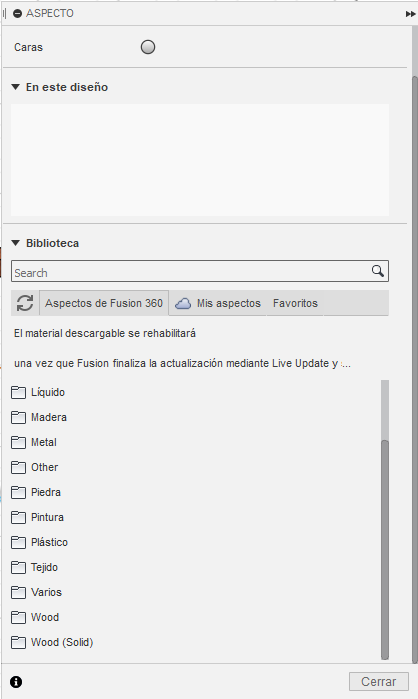The image size is (418, 699).
Task: Collapse the En este diseño section
Action: coord(16,87)
